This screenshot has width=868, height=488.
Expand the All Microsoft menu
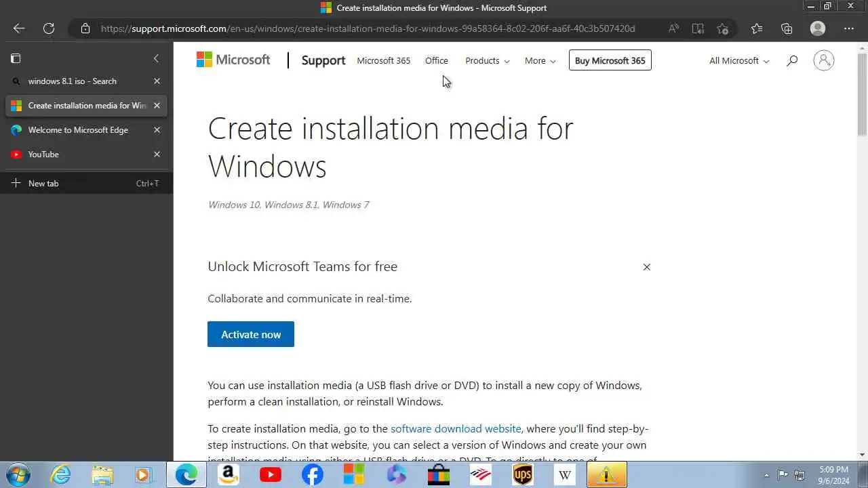point(739,60)
